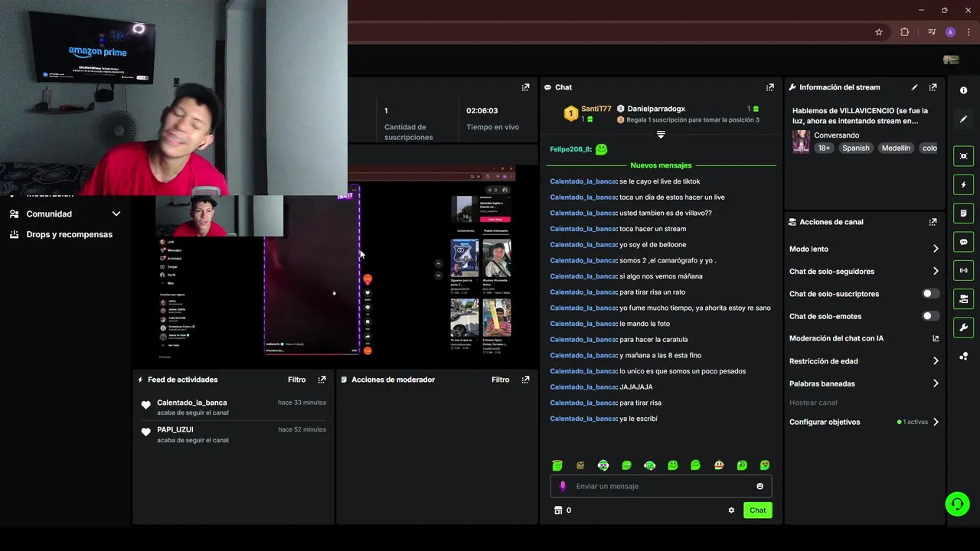
Task: Click SantiT77 in the leaderboard
Action: point(596,109)
